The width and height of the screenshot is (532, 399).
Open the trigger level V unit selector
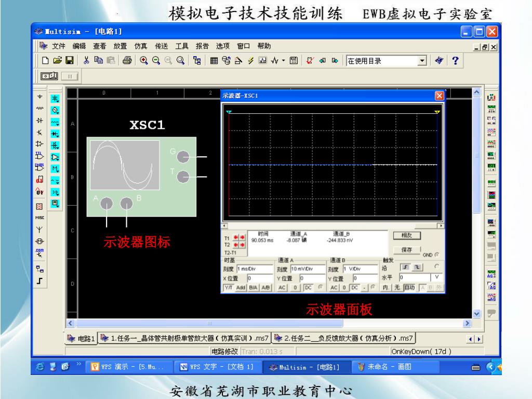(x=436, y=277)
